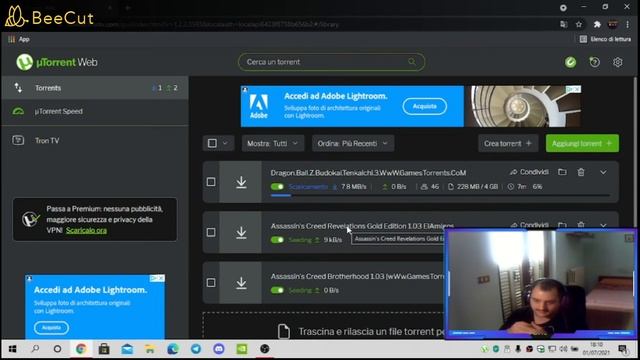
Task: Click download icon for Dragon Ball Z torrent
Action: tap(241, 182)
